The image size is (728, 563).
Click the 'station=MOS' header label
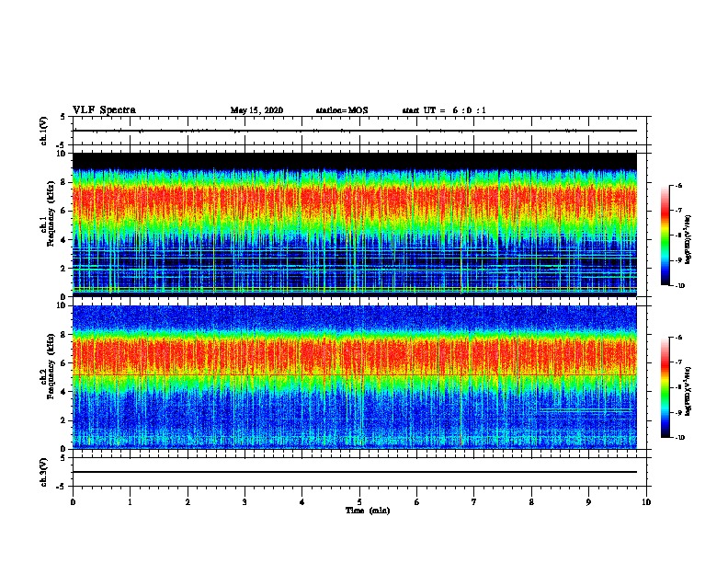[x=342, y=110]
